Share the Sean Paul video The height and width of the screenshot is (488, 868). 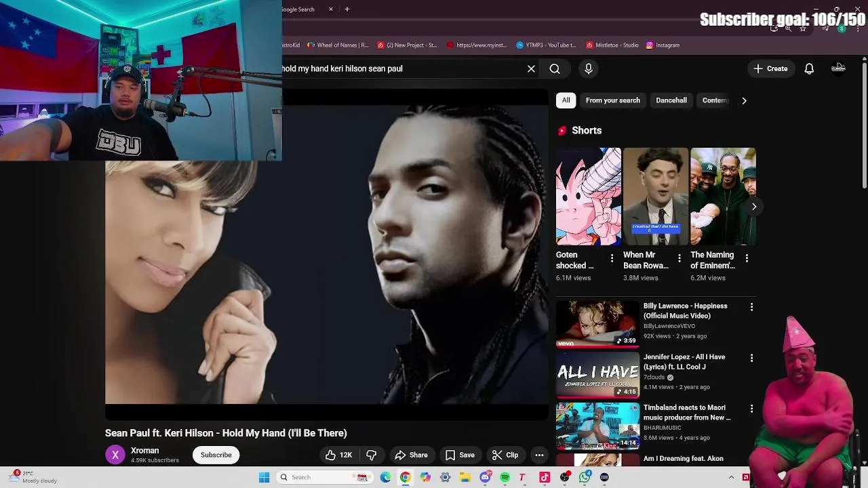tap(412, 455)
